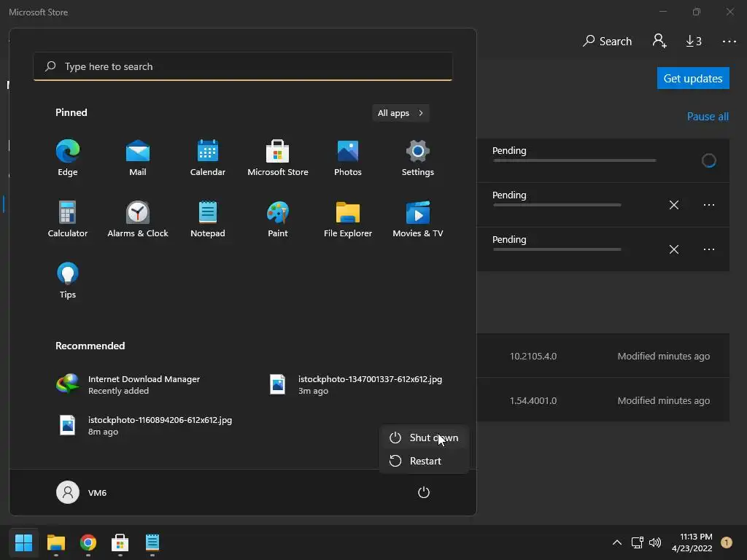Open network status in system tray
This screenshot has height=560, width=747.
point(637,542)
